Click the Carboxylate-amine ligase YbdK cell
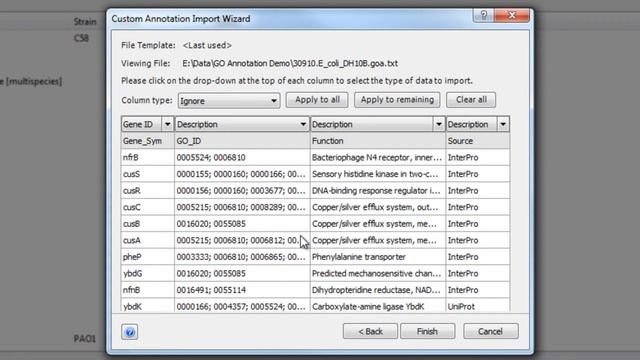The width and height of the screenshot is (640, 360). click(x=378, y=306)
